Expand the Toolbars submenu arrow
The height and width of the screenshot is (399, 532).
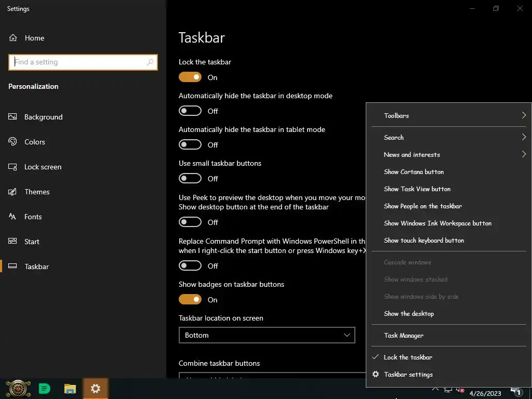pyautogui.click(x=524, y=115)
